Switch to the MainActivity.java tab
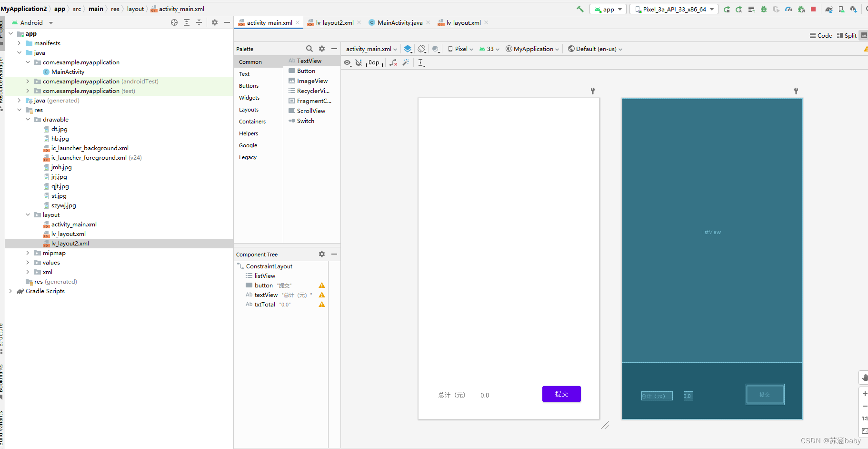 398,22
